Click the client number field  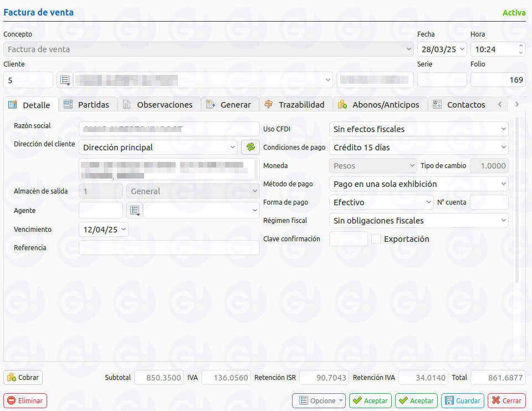[28, 80]
